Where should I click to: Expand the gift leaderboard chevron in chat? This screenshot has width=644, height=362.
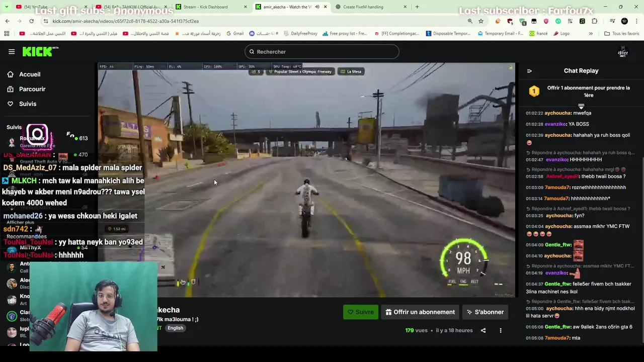[x=581, y=106]
